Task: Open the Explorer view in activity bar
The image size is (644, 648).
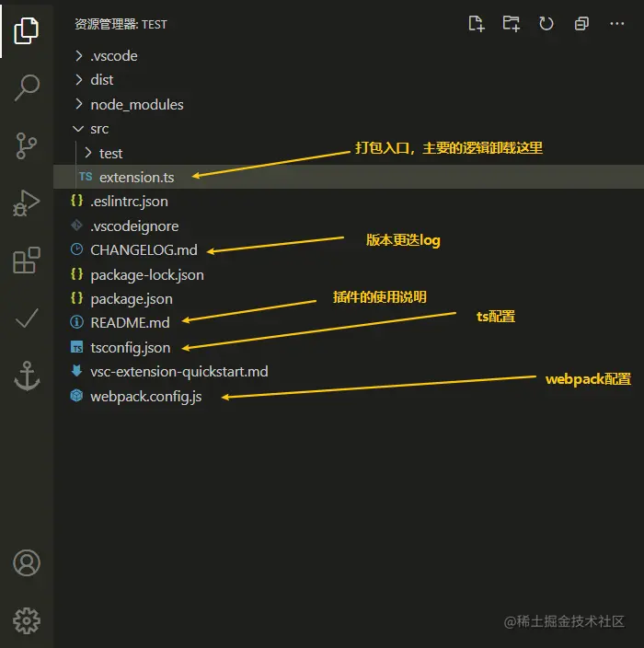Action: tap(27, 30)
